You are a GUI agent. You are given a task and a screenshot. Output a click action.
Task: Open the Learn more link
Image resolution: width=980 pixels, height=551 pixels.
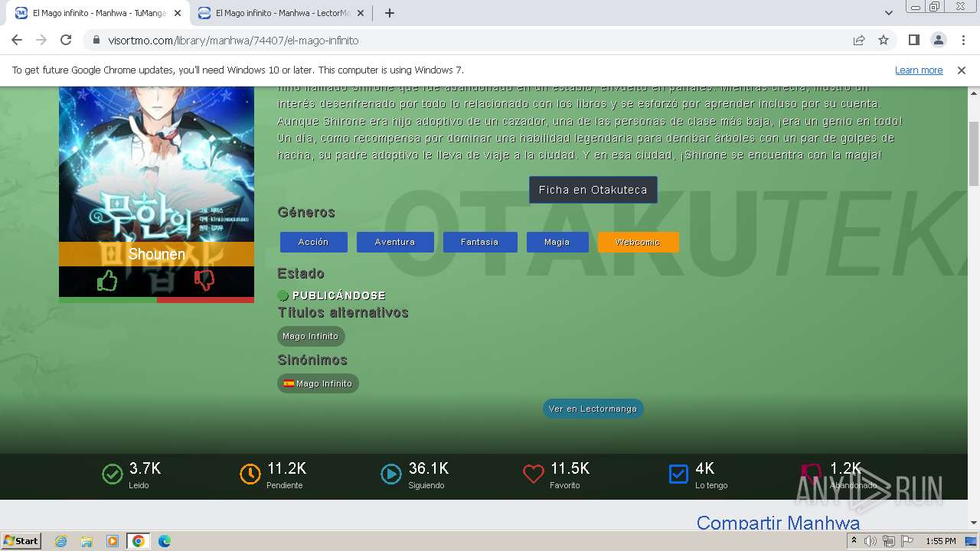[x=919, y=70]
